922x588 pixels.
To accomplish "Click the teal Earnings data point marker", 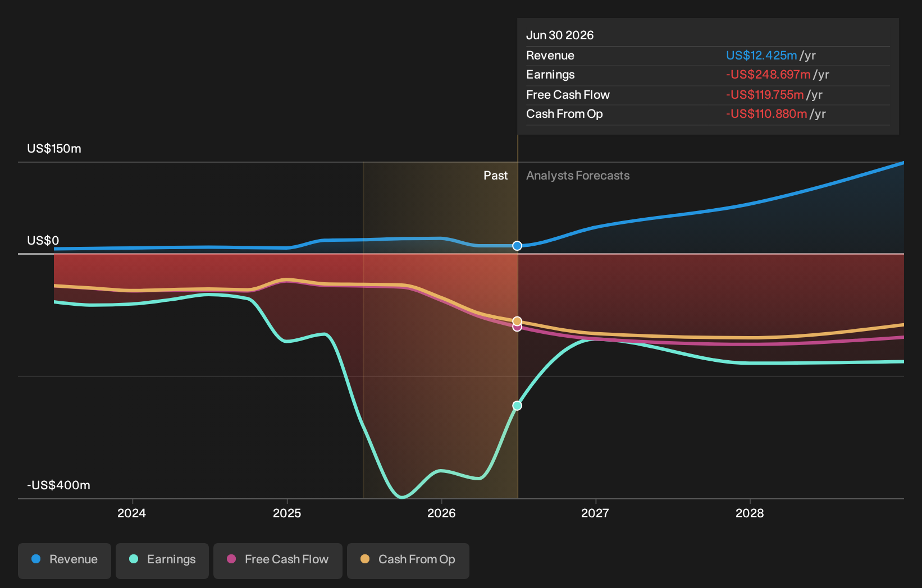I will coord(517,406).
